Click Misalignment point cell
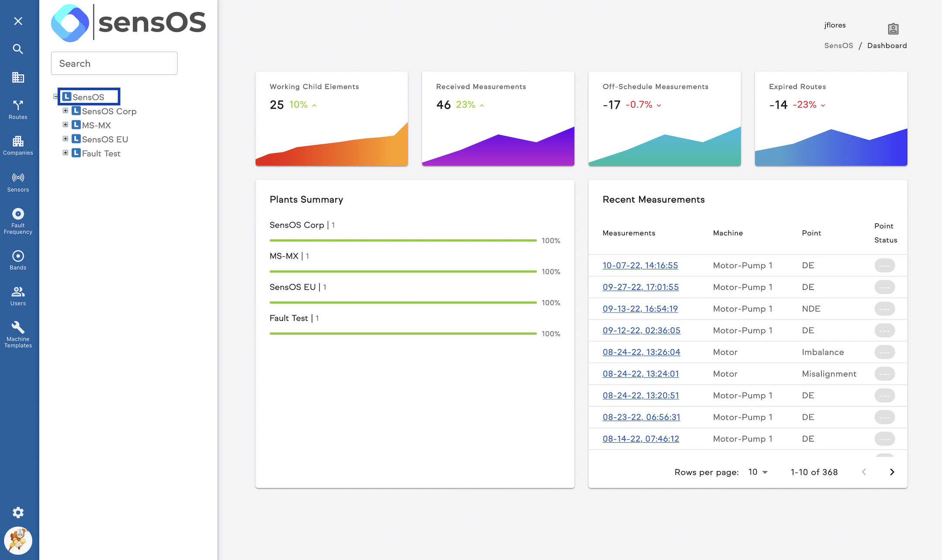 (x=829, y=374)
